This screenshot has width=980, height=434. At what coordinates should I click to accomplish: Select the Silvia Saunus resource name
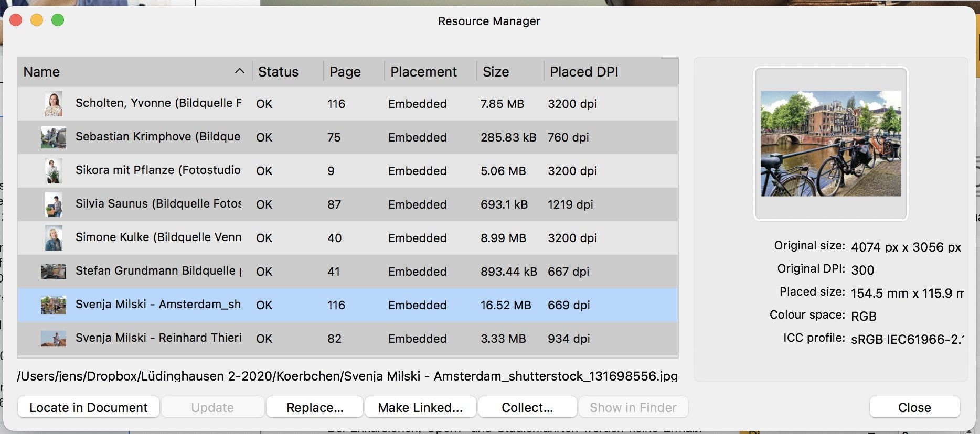pos(158,204)
